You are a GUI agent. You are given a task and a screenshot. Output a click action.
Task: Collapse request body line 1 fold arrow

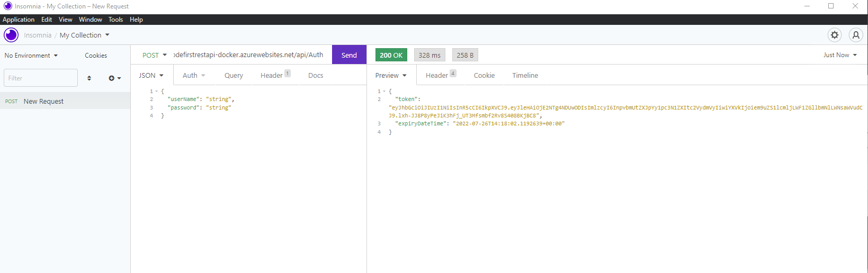157,92
